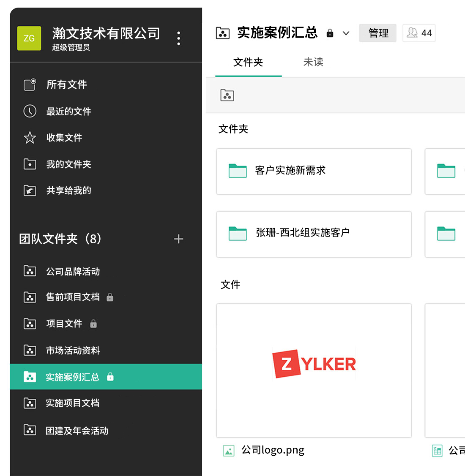Open the 客户实施新需求 folder
The width and height of the screenshot is (465, 476).
coord(314,171)
